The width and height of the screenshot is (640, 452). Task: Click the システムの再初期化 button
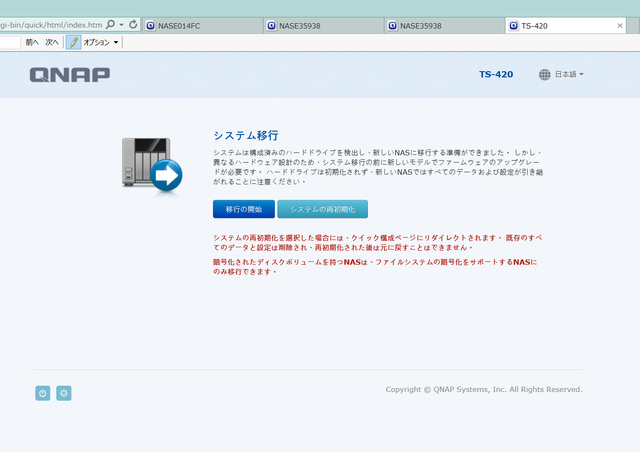322,209
